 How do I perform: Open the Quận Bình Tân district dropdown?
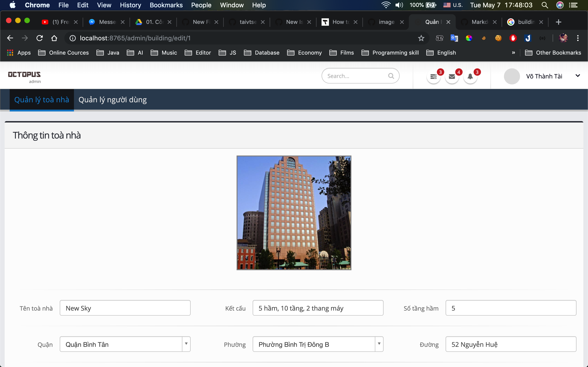point(186,344)
